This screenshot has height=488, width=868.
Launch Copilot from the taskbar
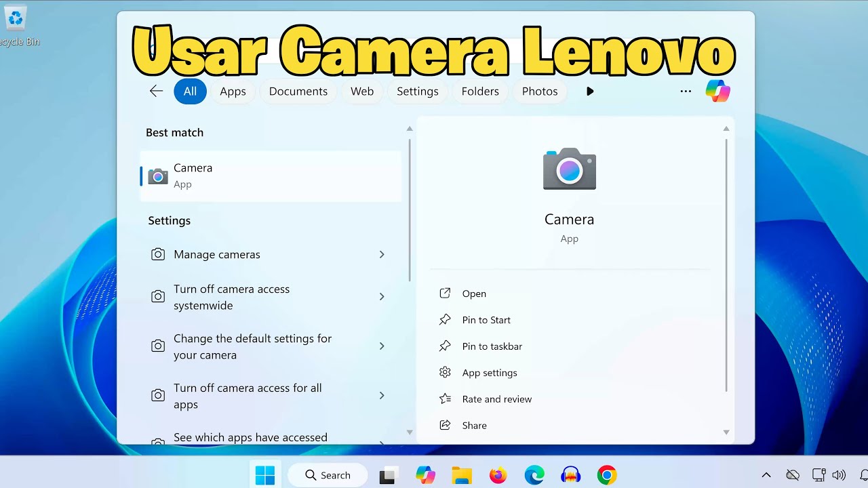tap(425, 475)
